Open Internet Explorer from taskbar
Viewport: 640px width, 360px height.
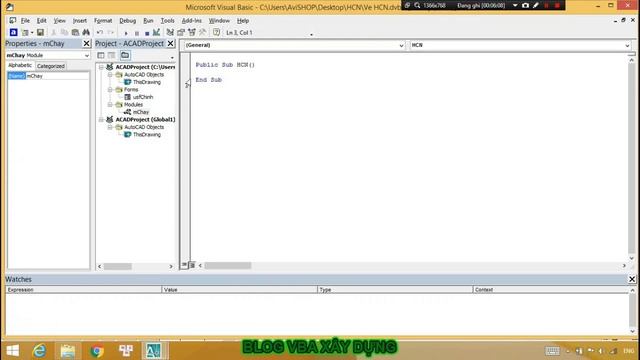tap(39, 351)
